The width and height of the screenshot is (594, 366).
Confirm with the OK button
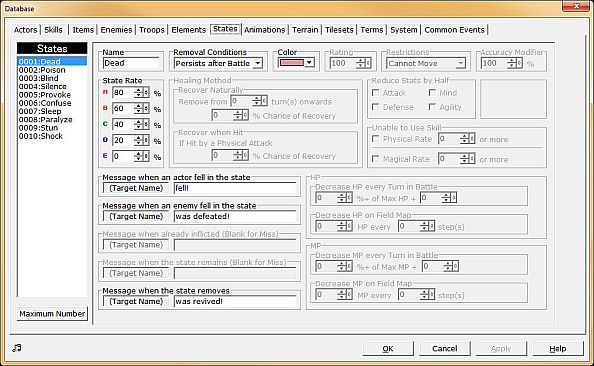click(388, 349)
